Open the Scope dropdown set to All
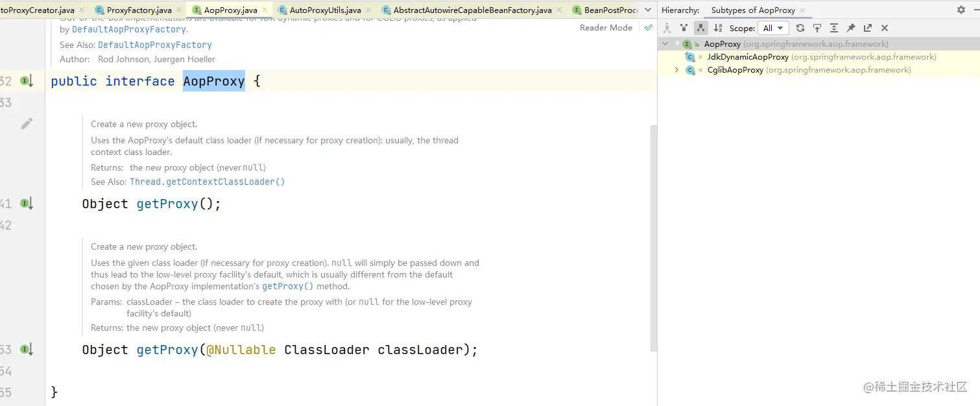980x406 pixels. [773, 28]
